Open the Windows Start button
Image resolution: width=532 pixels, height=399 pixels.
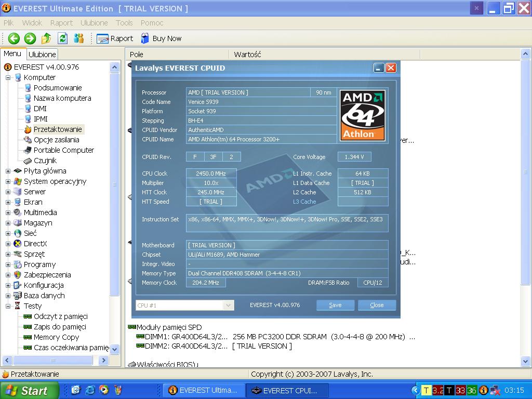[x=30, y=391]
